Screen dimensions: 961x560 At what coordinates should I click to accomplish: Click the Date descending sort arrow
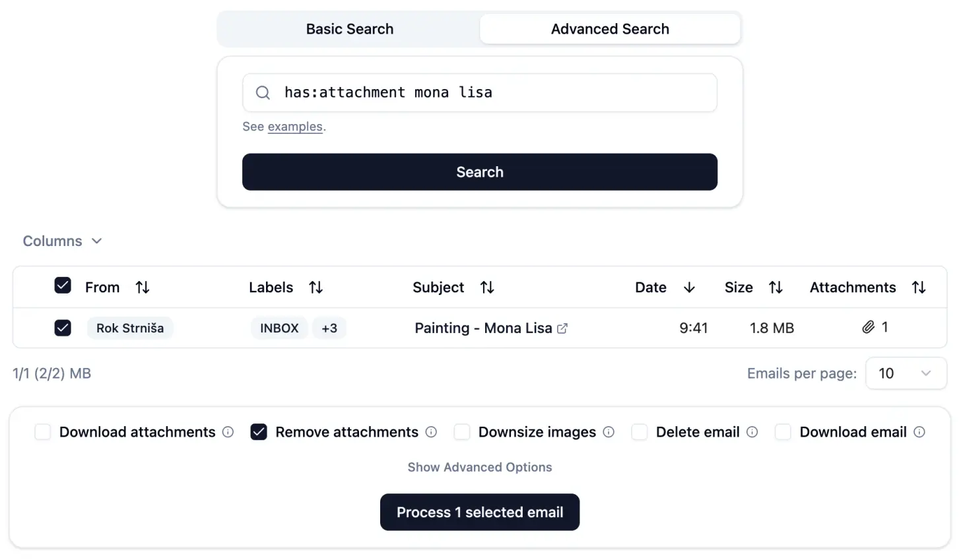689,287
